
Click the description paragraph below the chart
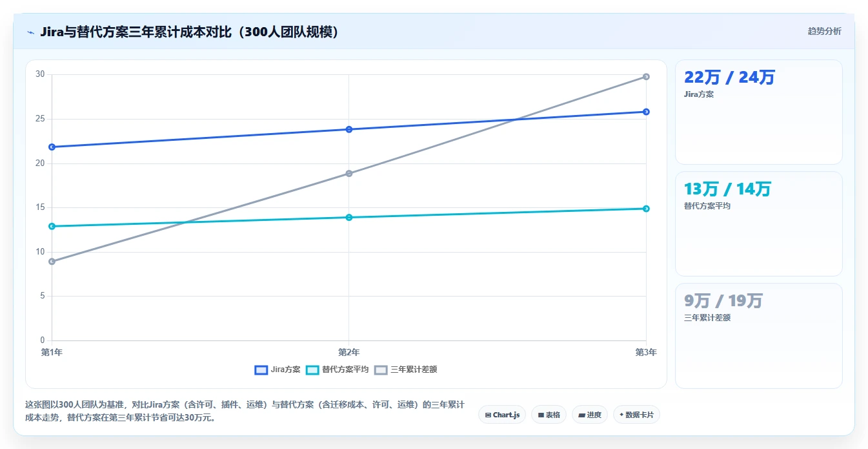pos(245,411)
